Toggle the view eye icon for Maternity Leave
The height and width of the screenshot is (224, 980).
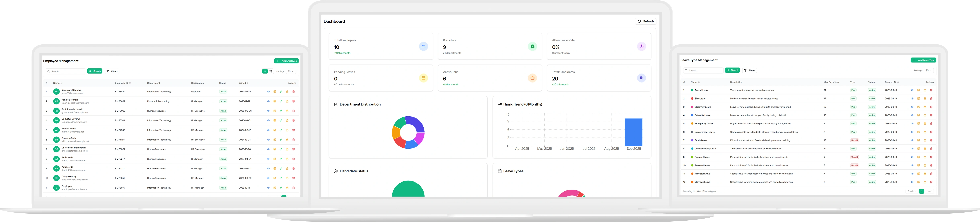pyautogui.click(x=912, y=107)
